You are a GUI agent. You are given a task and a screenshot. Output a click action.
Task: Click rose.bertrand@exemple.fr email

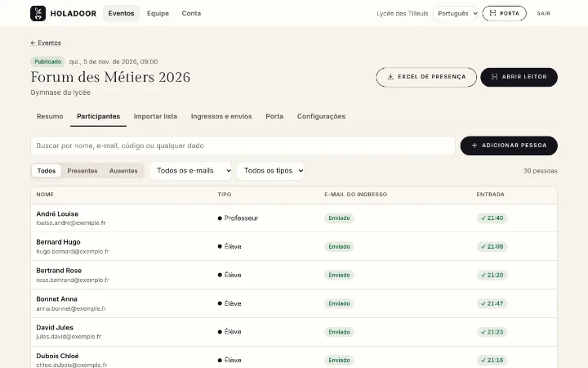coord(73,280)
